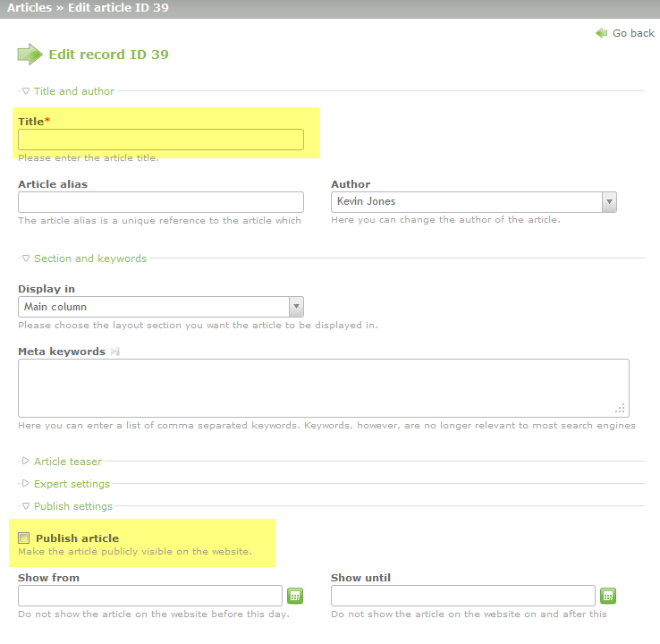Click the Show from date field

(x=150, y=596)
